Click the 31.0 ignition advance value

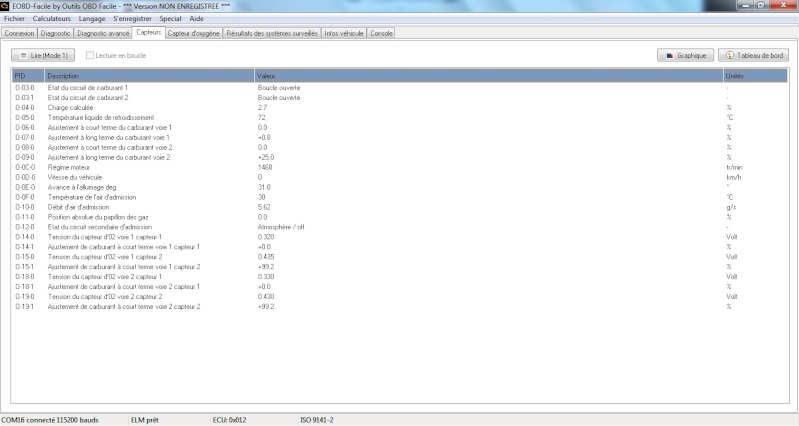[x=264, y=187]
